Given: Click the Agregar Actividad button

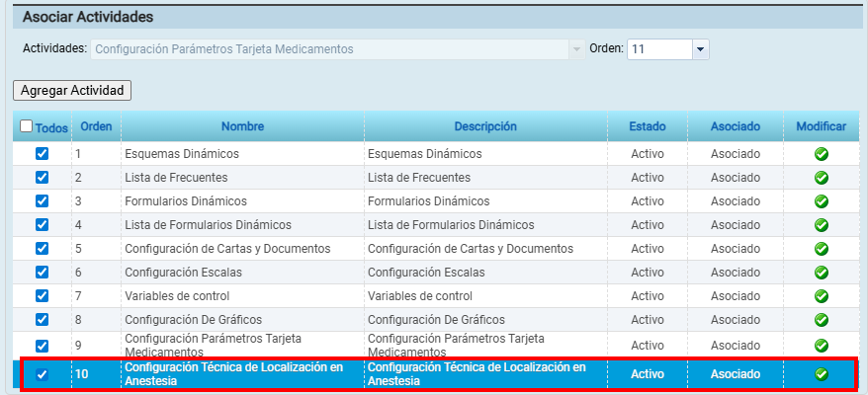Looking at the screenshot, I should click(x=72, y=90).
